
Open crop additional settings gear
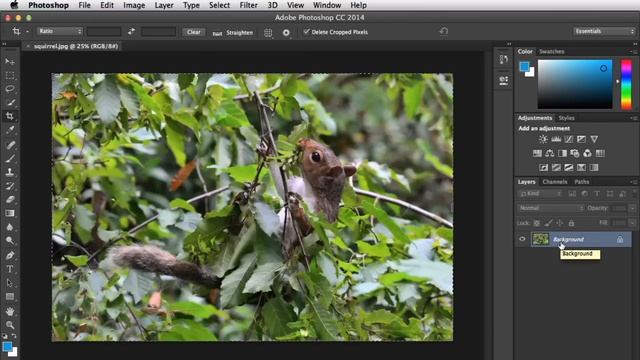point(286,33)
